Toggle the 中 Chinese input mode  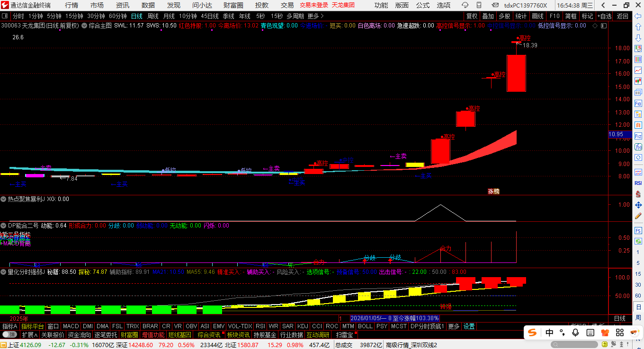(549, 332)
